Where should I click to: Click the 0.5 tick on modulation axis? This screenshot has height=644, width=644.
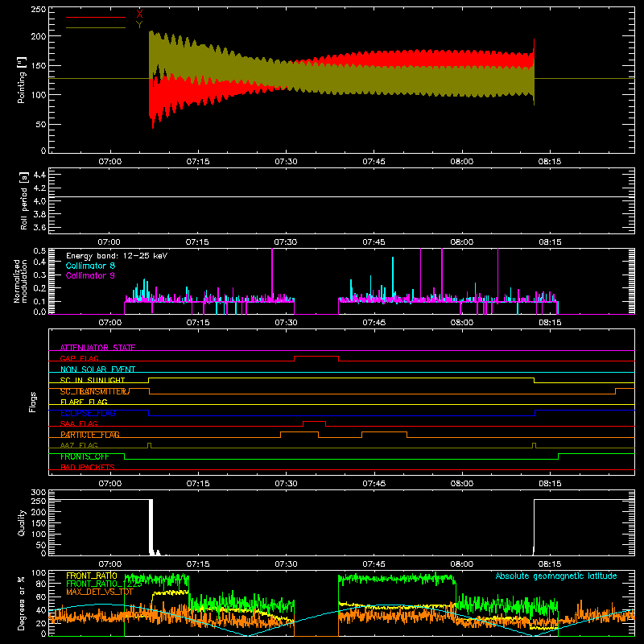coord(39,251)
